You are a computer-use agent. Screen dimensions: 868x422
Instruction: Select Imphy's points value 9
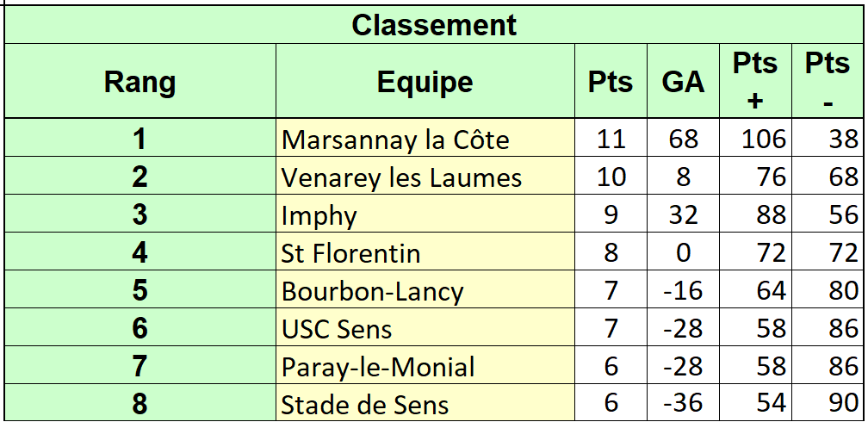click(x=611, y=214)
